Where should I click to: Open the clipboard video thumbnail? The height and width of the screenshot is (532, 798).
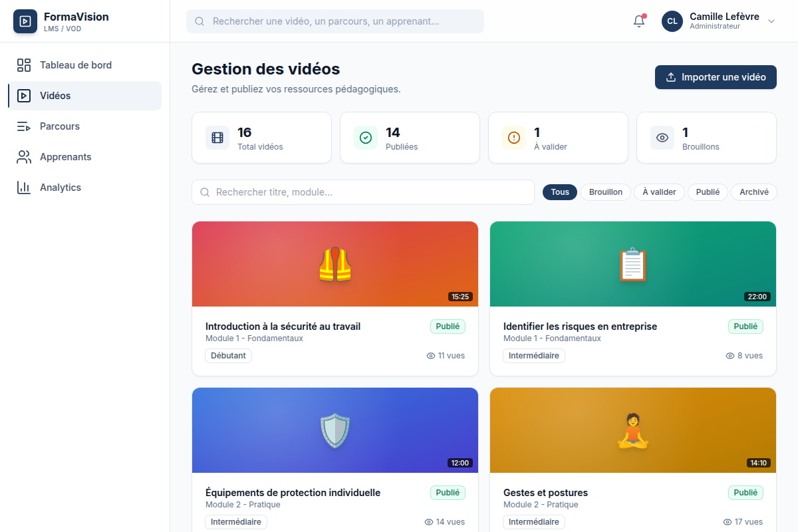633,264
